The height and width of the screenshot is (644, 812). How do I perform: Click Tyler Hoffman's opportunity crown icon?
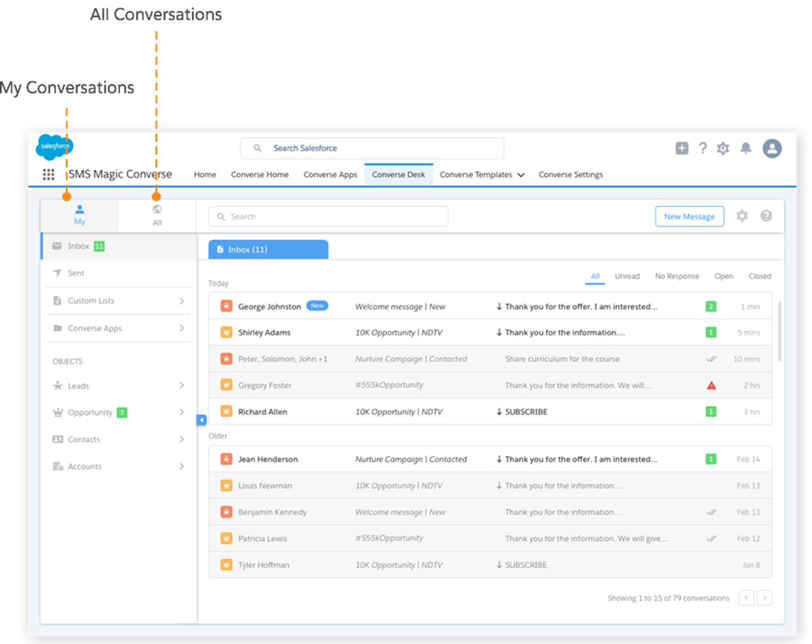point(226,565)
